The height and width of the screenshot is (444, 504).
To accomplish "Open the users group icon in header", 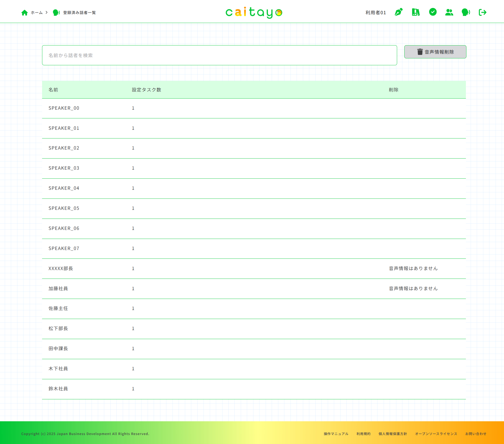I will coord(449,12).
